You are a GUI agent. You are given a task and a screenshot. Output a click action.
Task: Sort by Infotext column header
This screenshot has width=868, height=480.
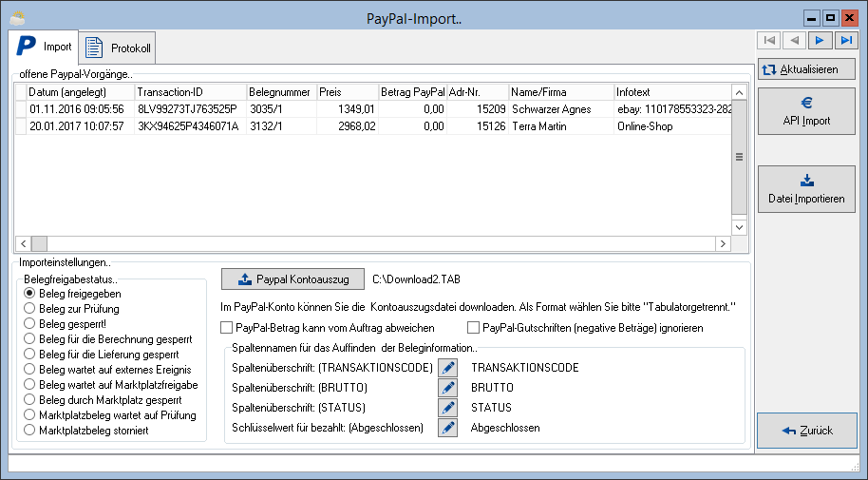tap(672, 92)
